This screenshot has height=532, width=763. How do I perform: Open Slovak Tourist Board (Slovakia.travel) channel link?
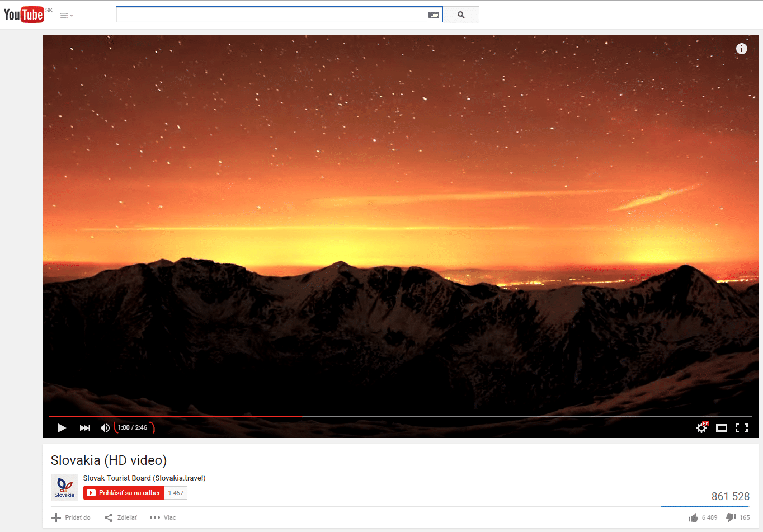tap(144, 478)
